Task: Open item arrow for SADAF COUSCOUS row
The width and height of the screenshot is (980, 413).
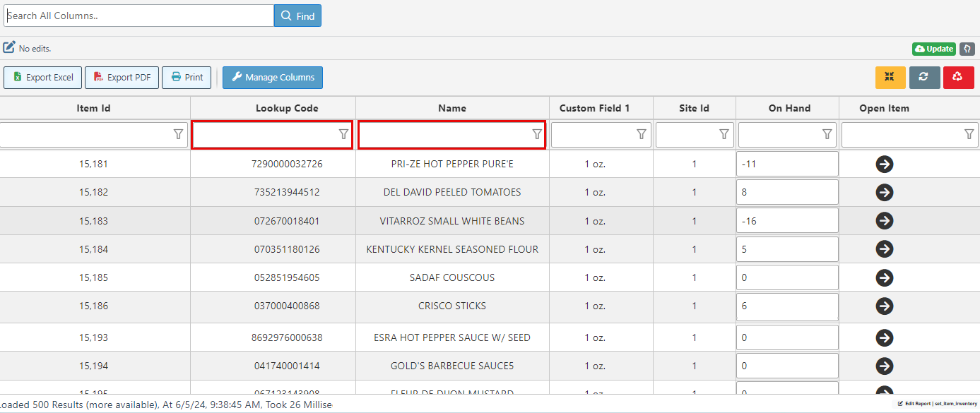Action: [x=884, y=277]
